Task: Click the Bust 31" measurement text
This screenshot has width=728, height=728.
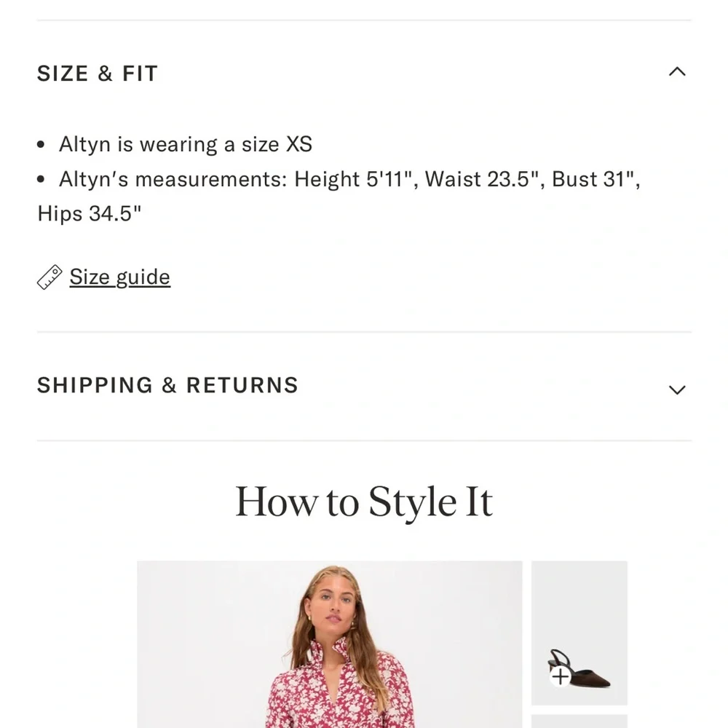Action: click(x=595, y=179)
